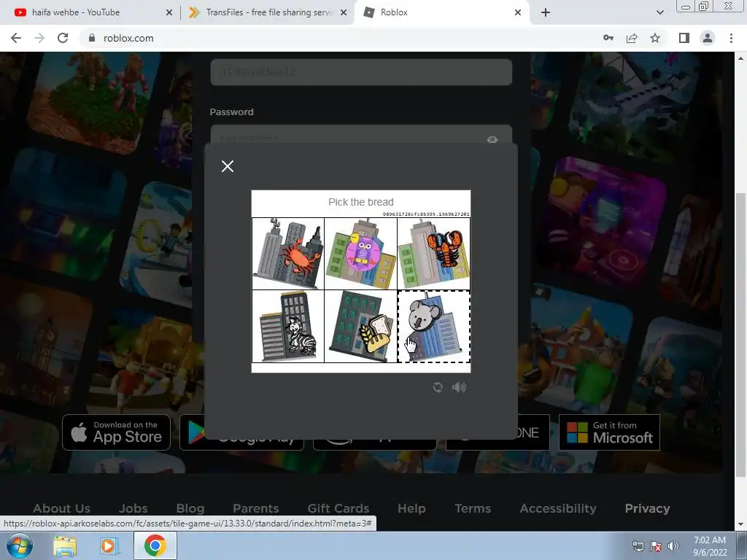Click the scrollbar up arrow

741,58
